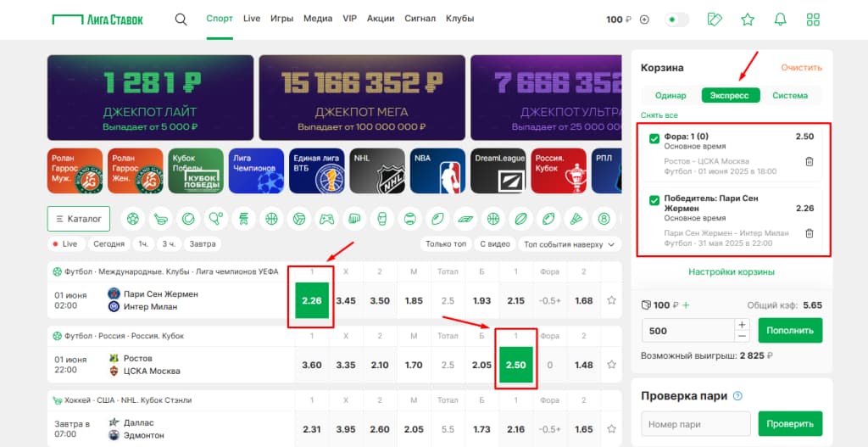Click the plus icon beside the 100 ₽ header balance
The width and height of the screenshot is (868, 447).
(x=644, y=20)
